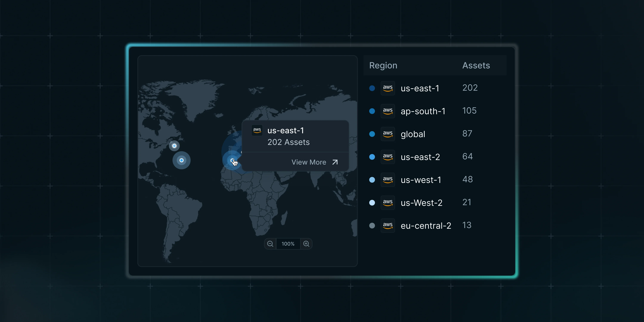Click the AWS icon for us-east-1 row
The height and width of the screenshot is (322, 644).
pyautogui.click(x=388, y=88)
